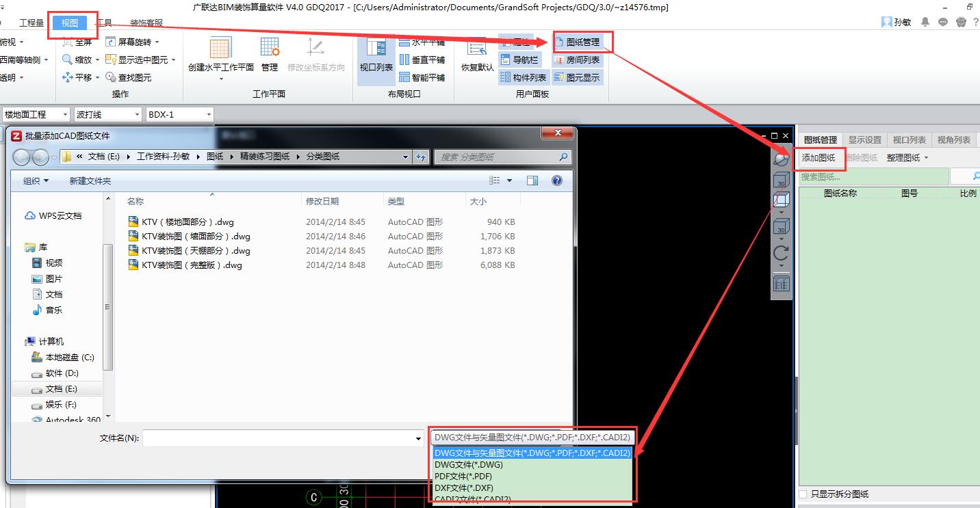The height and width of the screenshot is (508, 980).
Task: Toggle the 图元显示 element display panel
Action: [576, 78]
